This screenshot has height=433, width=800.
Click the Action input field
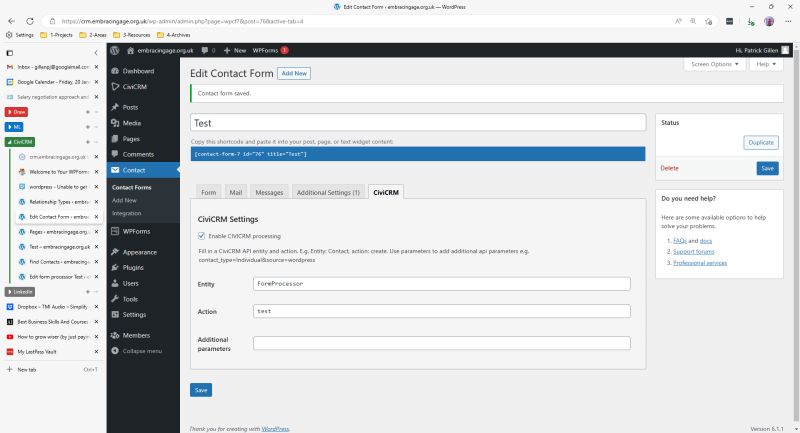(x=441, y=311)
